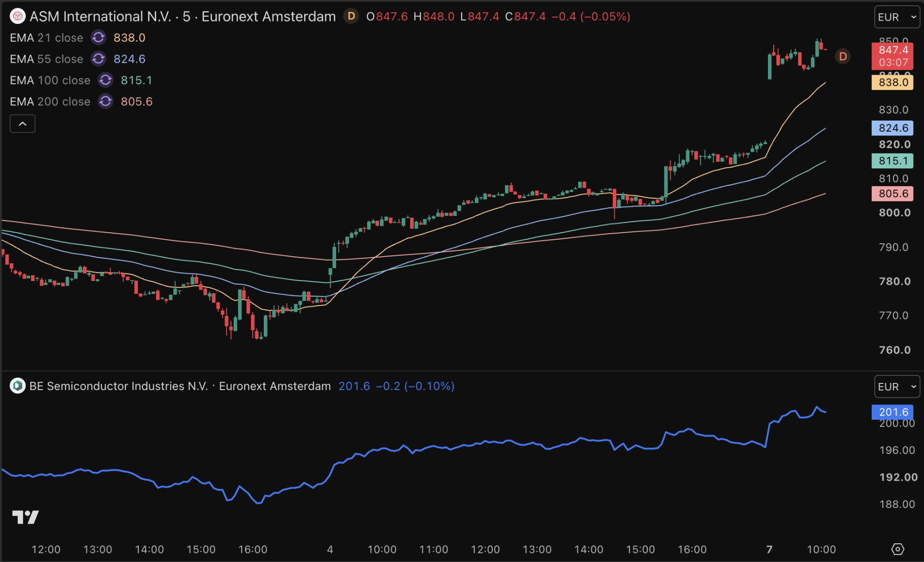924x562 pixels.
Task: Click the date label 4 on the time axis
Action: point(330,550)
